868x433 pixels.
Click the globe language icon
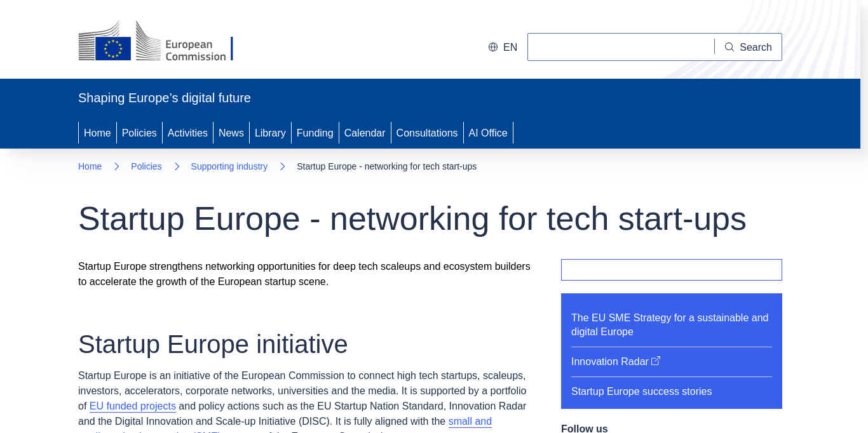[493, 47]
